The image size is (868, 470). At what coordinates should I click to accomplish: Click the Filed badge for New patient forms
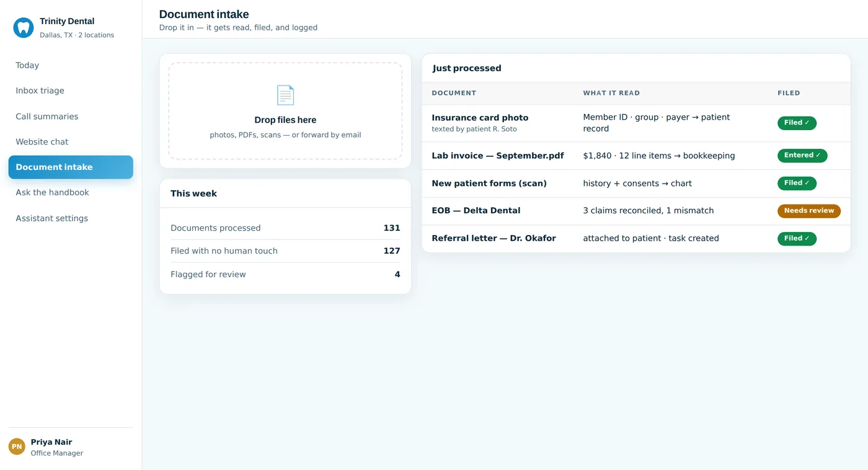(797, 184)
